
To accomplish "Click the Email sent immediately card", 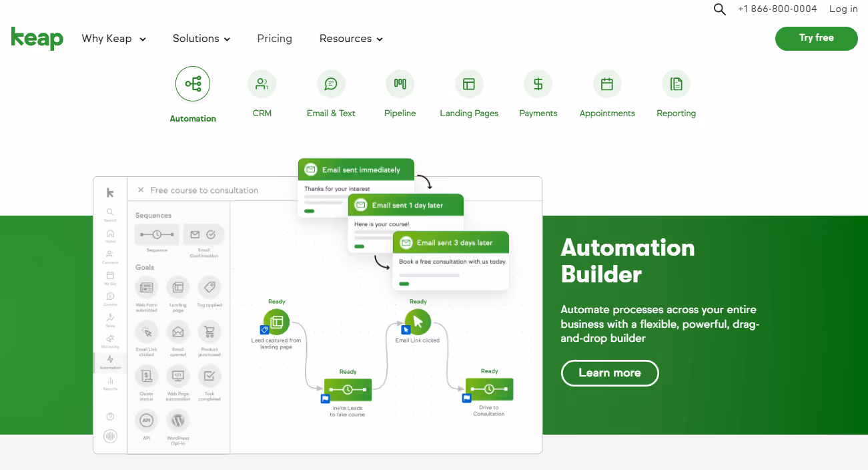I will [356, 187].
